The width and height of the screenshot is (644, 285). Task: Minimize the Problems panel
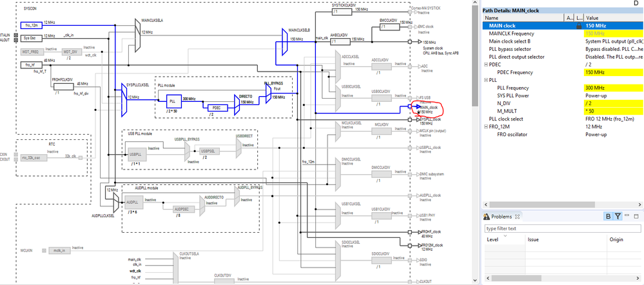pos(627,215)
